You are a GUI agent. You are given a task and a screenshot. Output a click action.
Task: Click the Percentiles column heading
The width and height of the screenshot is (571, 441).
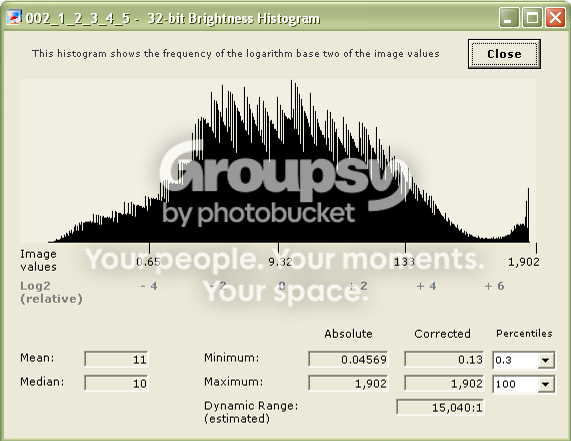point(524,333)
